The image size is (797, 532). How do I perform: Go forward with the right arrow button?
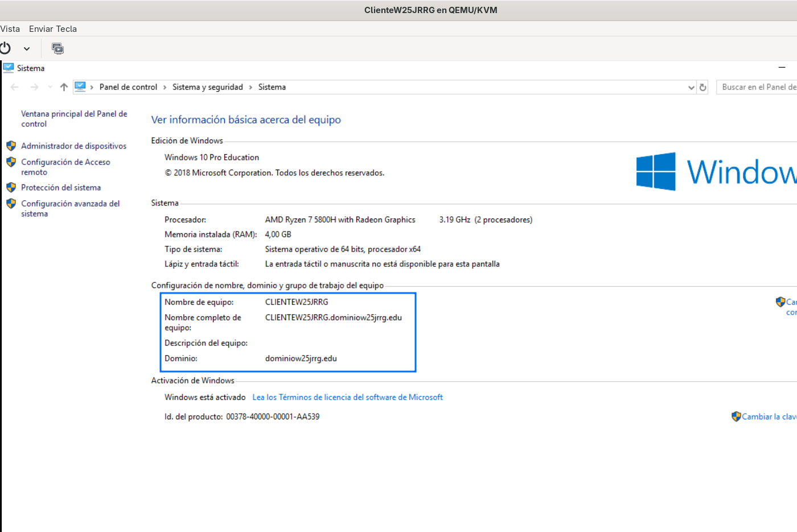34,87
